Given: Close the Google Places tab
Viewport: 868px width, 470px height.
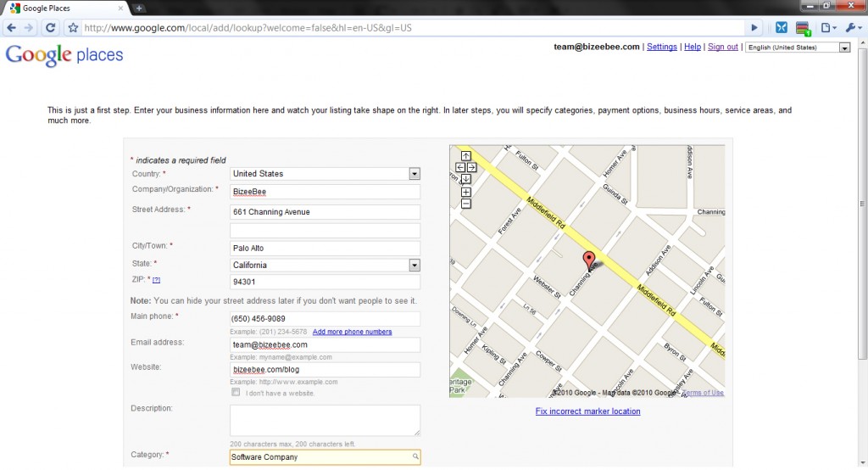Looking at the screenshot, I should (x=120, y=8).
